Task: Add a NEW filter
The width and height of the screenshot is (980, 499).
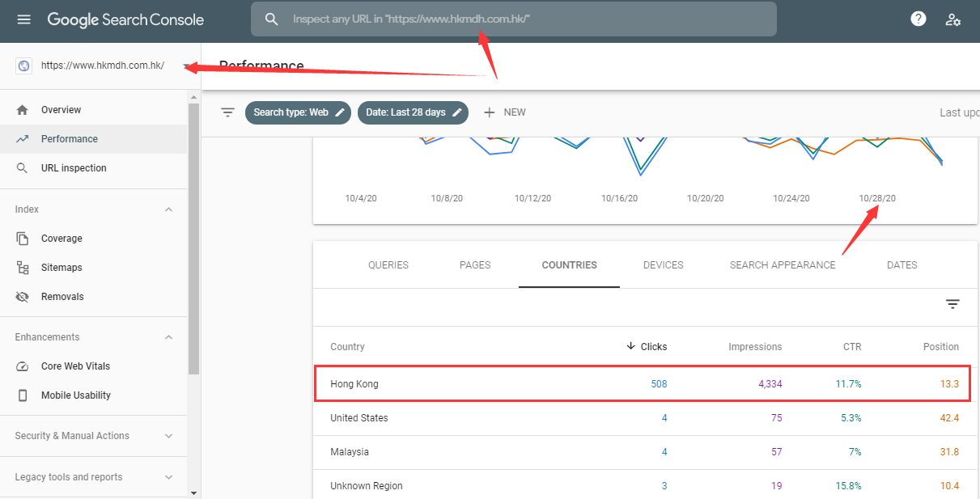Action: click(x=505, y=112)
